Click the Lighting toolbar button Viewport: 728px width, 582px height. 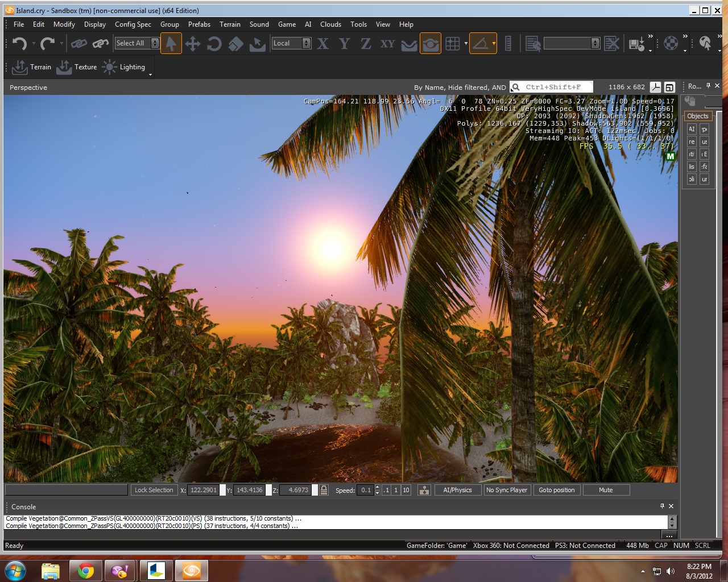[x=123, y=67]
